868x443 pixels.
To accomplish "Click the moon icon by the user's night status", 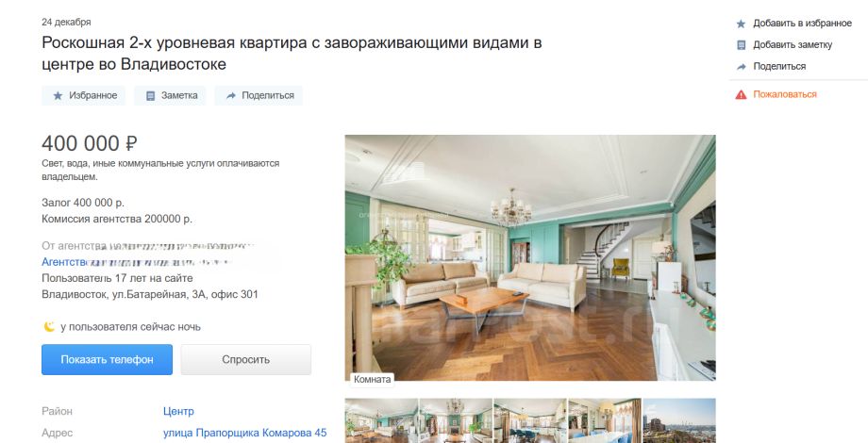I will pyautogui.click(x=49, y=326).
